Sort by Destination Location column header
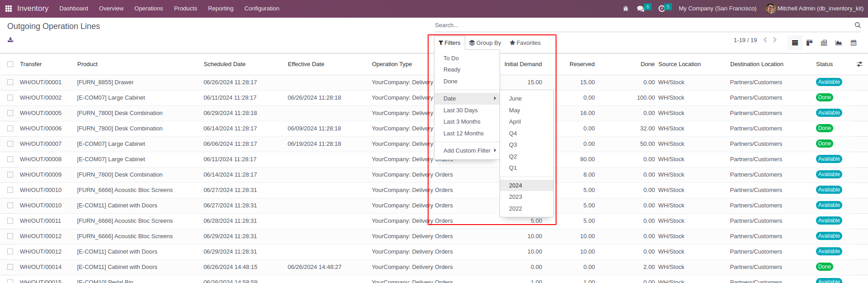This screenshot has height=283, width=868. [757, 64]
